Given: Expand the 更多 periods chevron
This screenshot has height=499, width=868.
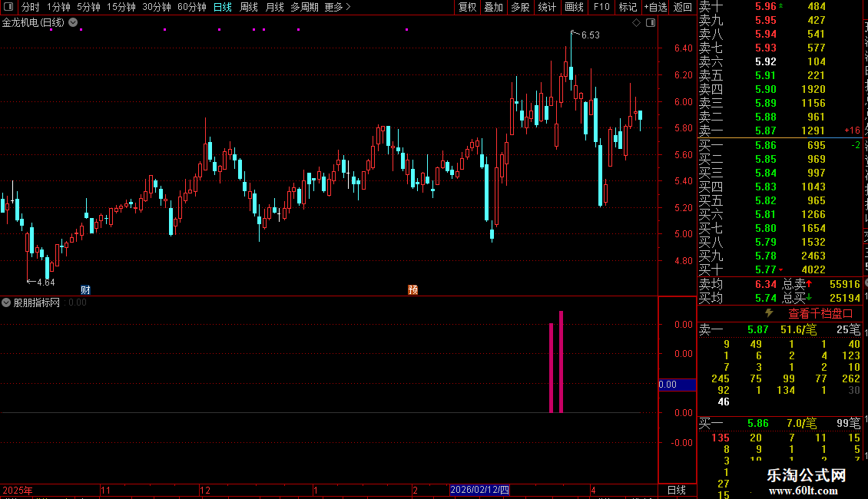Looking at the screenshot, I should pyautogui.click(x=348, y=7).
